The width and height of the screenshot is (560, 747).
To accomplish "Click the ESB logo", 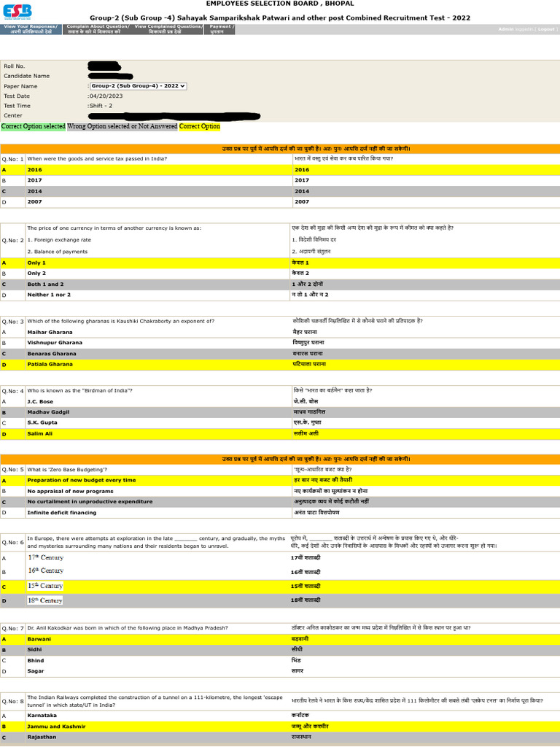I will tap(17, 12).
